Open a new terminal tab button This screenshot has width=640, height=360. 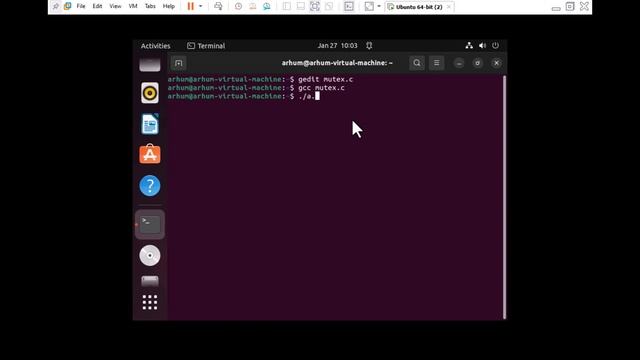(178, 63)
